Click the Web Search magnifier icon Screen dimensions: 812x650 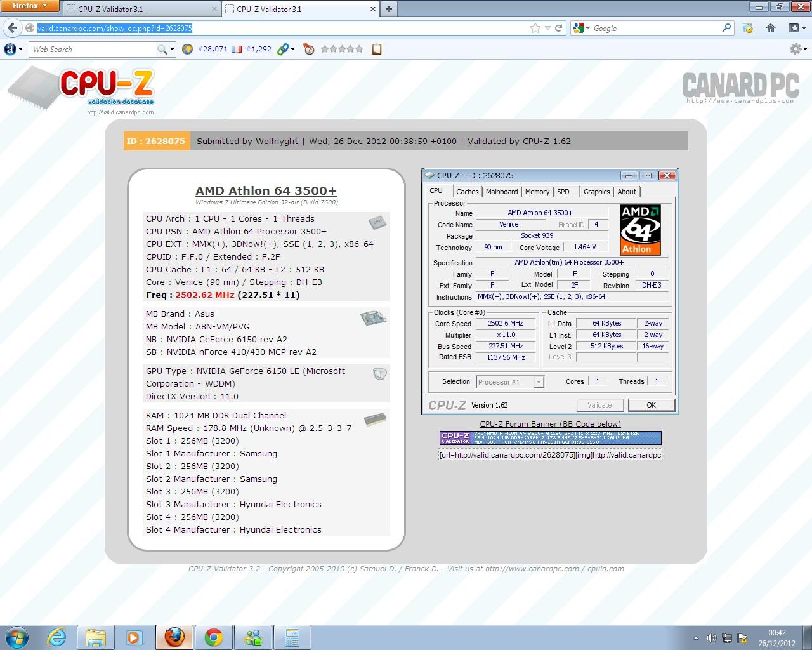tap(162, 49)
